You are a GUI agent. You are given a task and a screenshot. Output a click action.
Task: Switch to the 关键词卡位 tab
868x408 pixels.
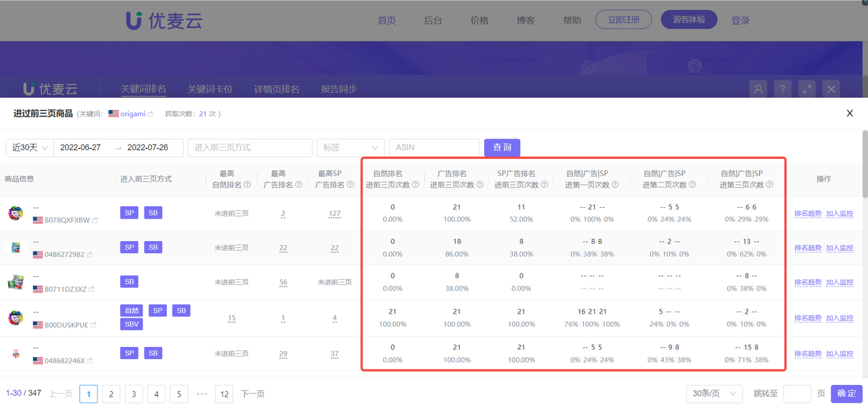pyautogui.click(x=210, y=88)
